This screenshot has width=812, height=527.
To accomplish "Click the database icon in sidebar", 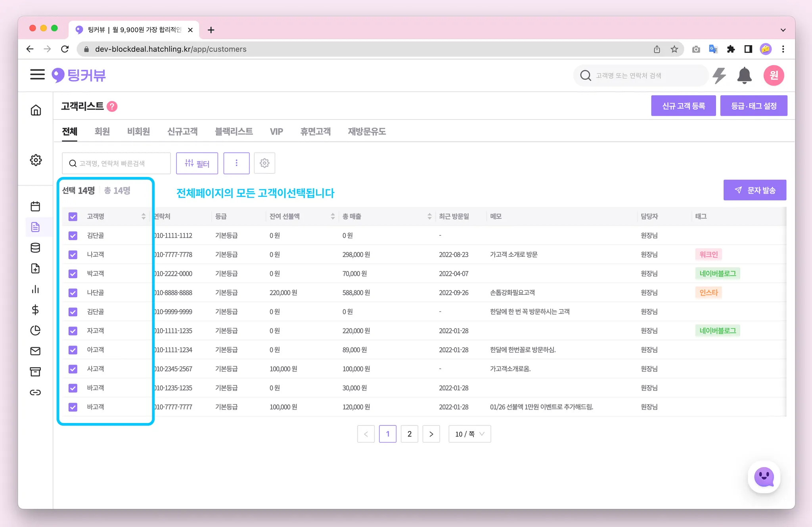I will coord(35,248).
